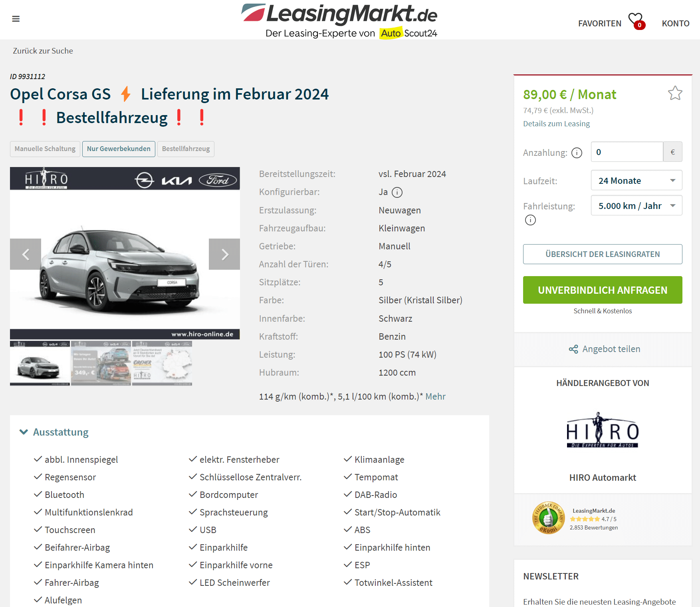Click the share icon beside Angebot teilen
Image resolution: width=700 pixels, height=607 pixels.
click(573, 349)
